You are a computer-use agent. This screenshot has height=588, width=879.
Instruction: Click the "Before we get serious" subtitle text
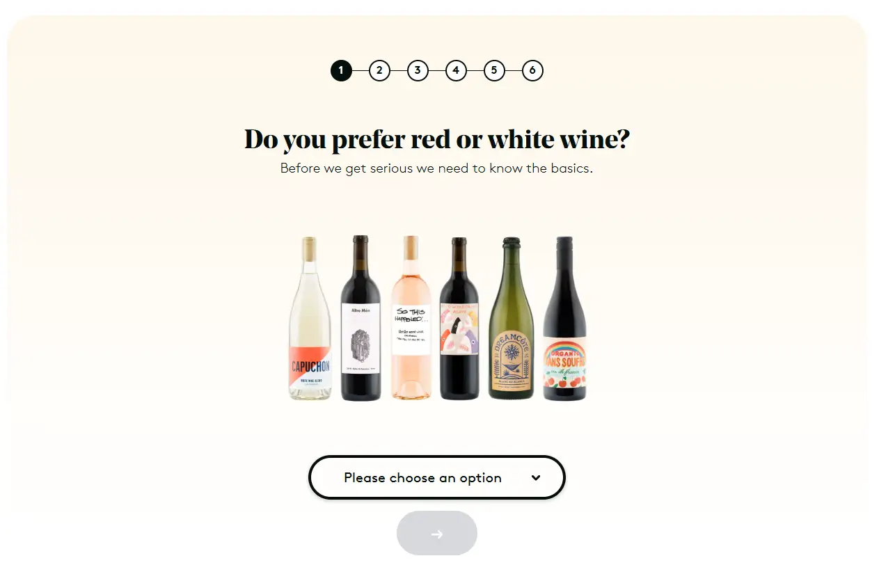point(436,168)
